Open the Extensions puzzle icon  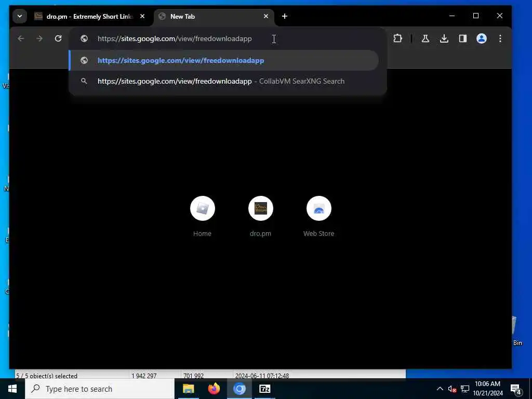[397, 38]
